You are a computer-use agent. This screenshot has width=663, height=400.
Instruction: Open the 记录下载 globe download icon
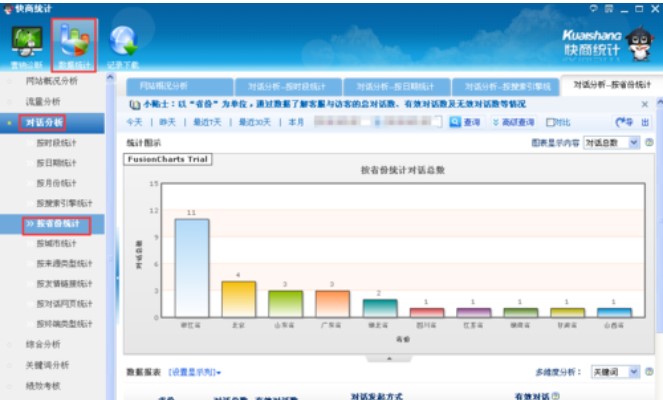(x=123, y=41)
